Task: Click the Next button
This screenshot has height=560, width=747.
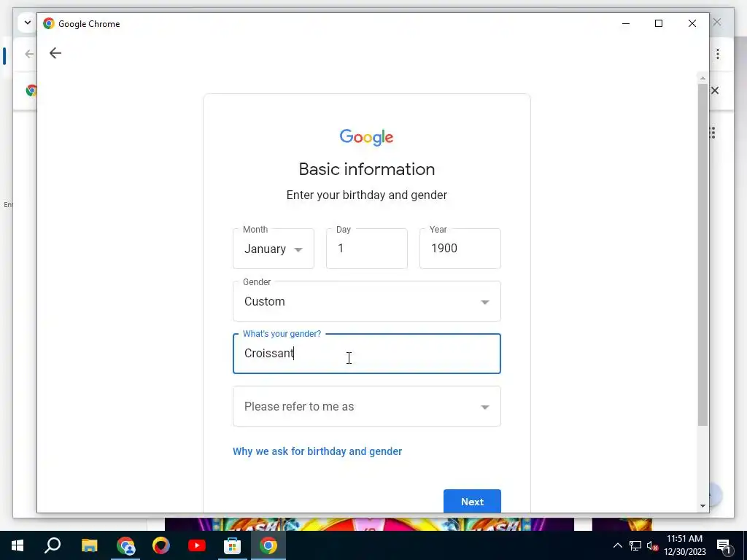Action: 472,502
